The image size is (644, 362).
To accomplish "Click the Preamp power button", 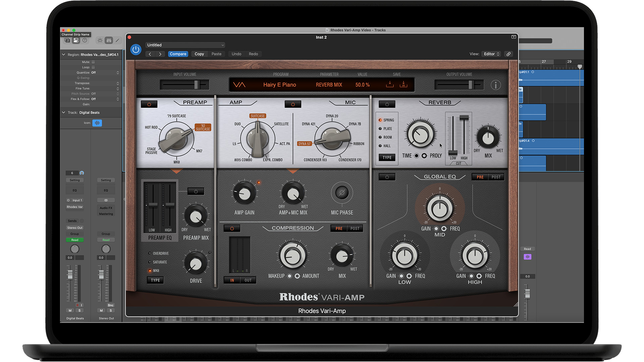I will [x=149, y=104].
